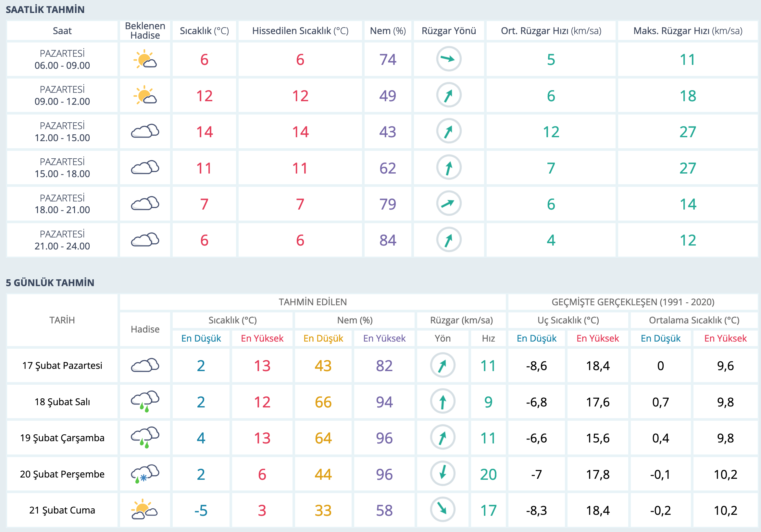Viewport: 761px width, 532px height.
Task: Click the cloudy icon for 12.00 - 15.00
Action: click(145, 131)
